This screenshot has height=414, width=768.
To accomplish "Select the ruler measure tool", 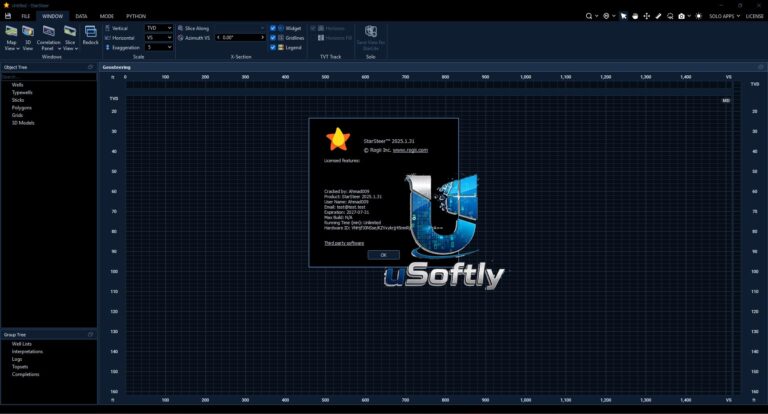I will [x=658, y=16].
